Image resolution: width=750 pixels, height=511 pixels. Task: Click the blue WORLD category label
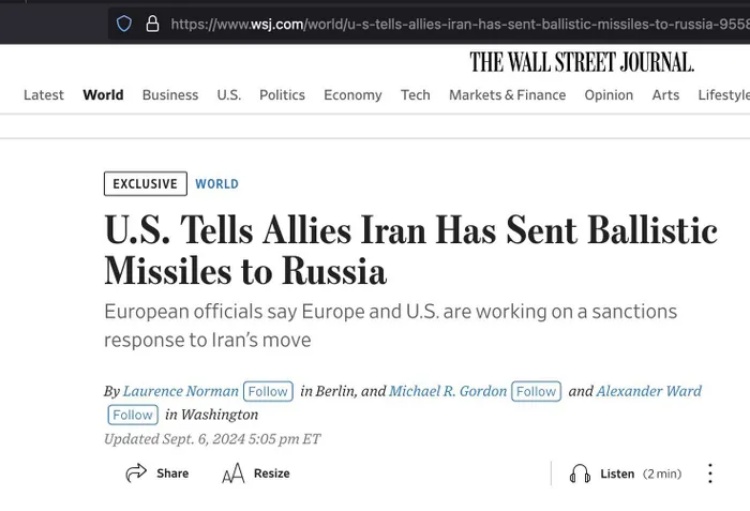click(217, 184)
